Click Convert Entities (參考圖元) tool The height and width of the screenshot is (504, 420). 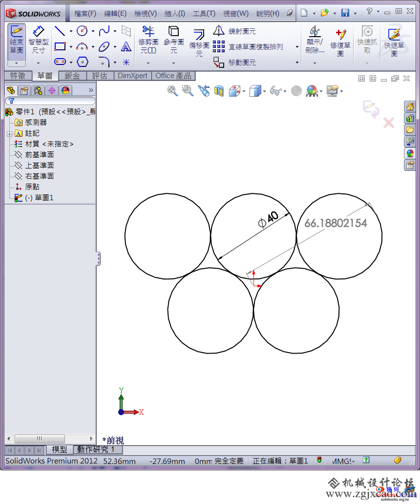pos(173,40)
